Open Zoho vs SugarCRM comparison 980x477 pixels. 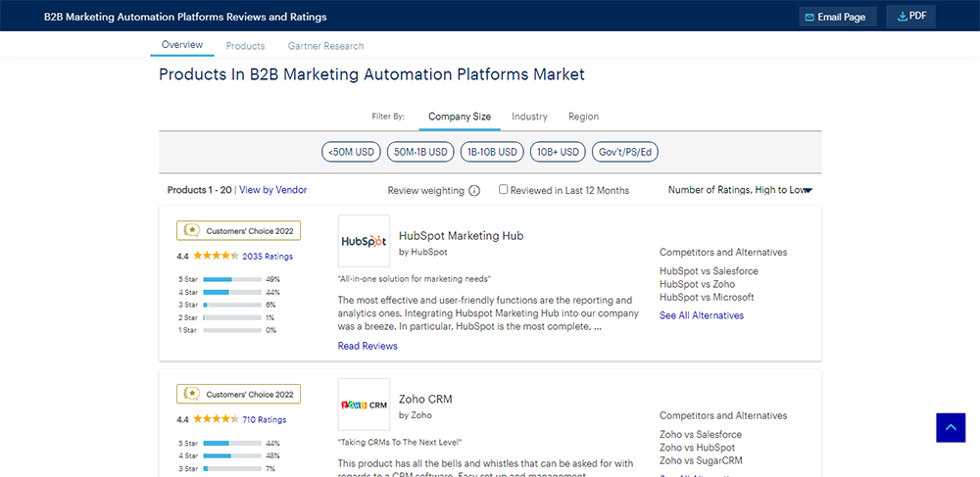[701, 460]
